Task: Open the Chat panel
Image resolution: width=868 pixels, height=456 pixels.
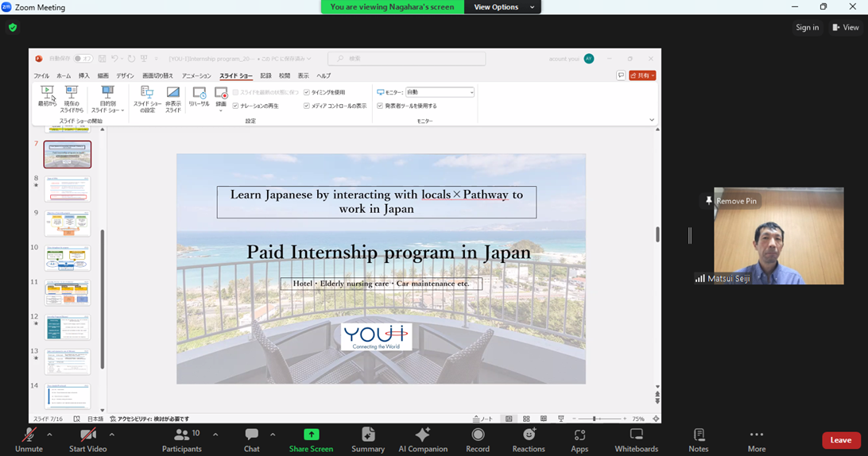Action: coord(251,439)
